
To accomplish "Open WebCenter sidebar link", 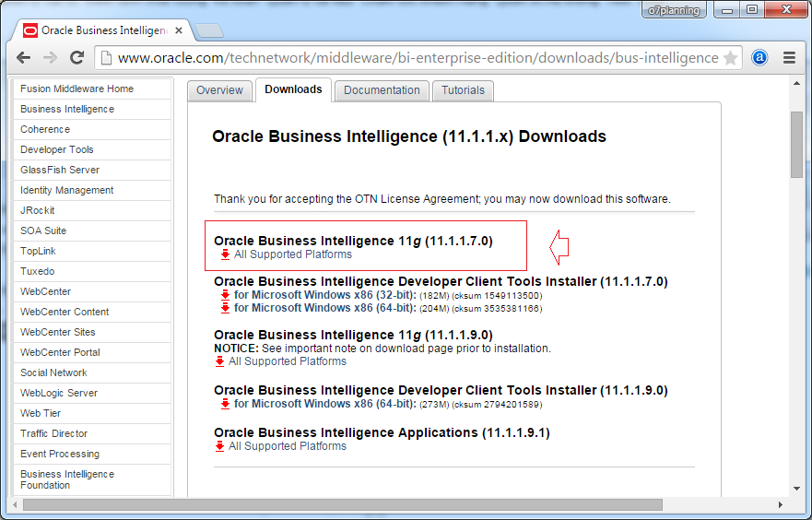I will tap(92, 291).
